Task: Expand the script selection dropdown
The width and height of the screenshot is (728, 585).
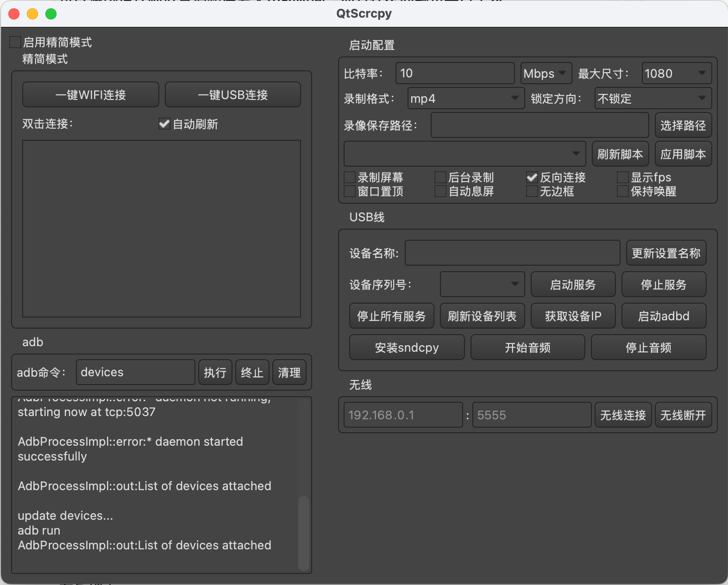Action: click(x=465, y=154)
